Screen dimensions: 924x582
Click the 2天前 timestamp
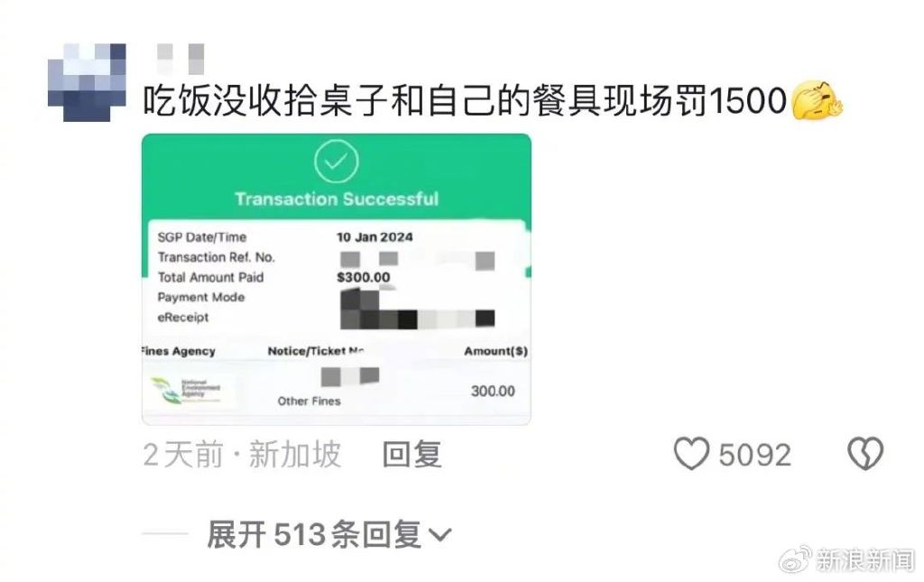(x=183, y=454)
